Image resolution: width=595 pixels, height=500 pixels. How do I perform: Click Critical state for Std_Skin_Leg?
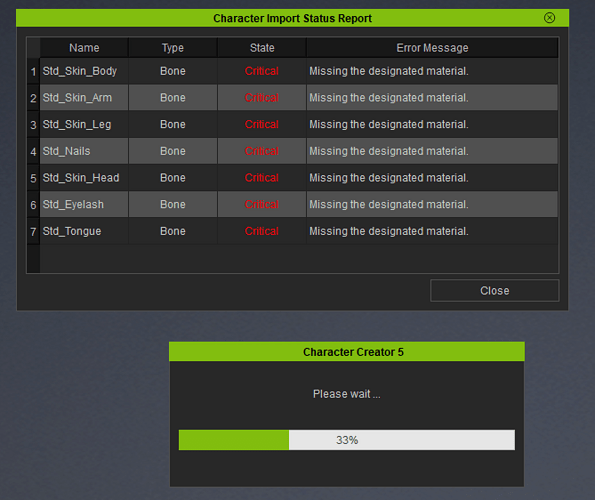[x=262, y=124]
